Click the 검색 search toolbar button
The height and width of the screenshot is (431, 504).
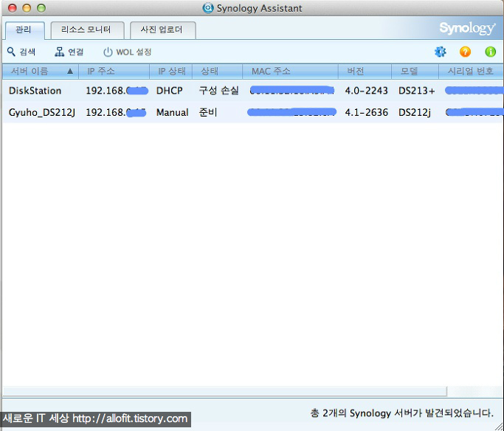21,52
